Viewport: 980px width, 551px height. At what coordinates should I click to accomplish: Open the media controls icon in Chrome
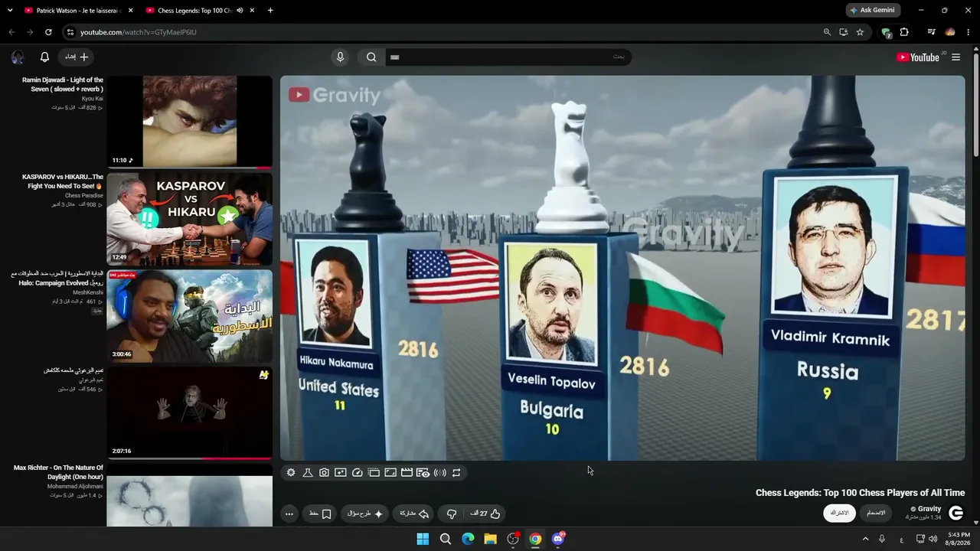tap(931, 32)
